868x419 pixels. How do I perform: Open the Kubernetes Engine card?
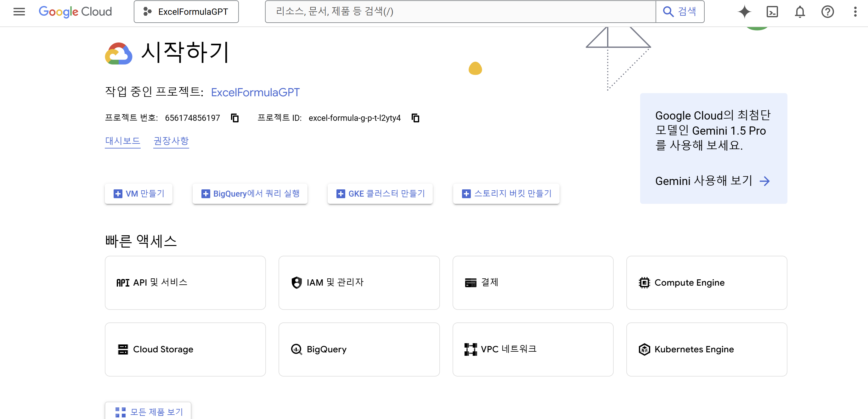click(x=707, y=349)
